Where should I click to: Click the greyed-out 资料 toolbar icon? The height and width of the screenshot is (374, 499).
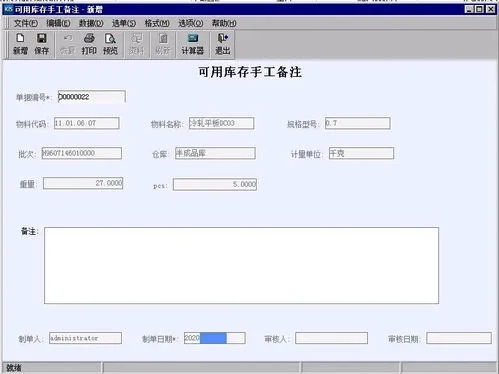[x=137, y=44]
